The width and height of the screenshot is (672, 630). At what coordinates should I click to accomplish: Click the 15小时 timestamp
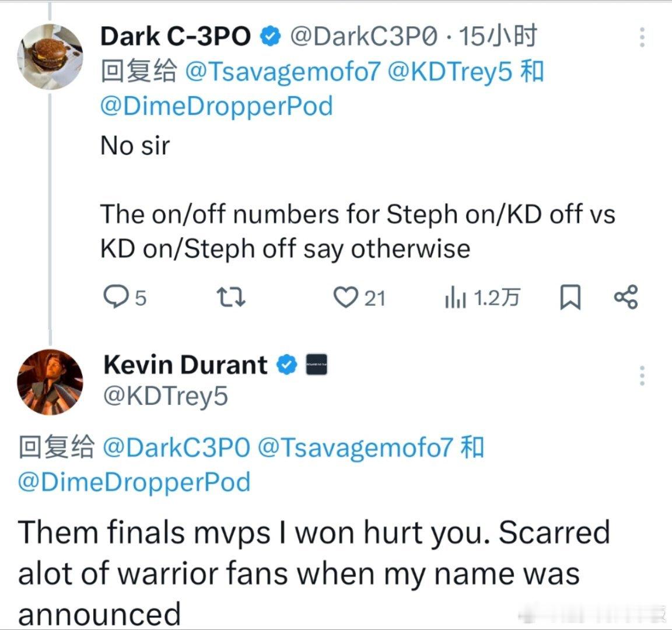(498, 36)
